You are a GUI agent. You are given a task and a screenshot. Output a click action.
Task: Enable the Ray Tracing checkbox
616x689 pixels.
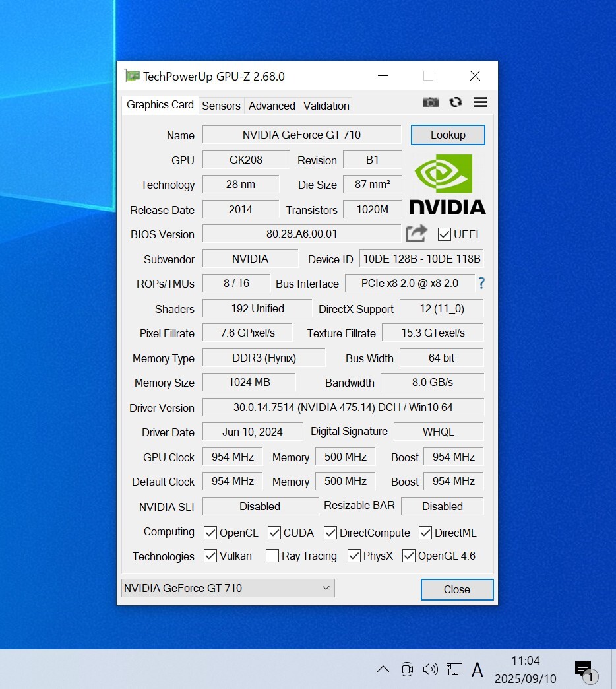(x=272, y=556)
